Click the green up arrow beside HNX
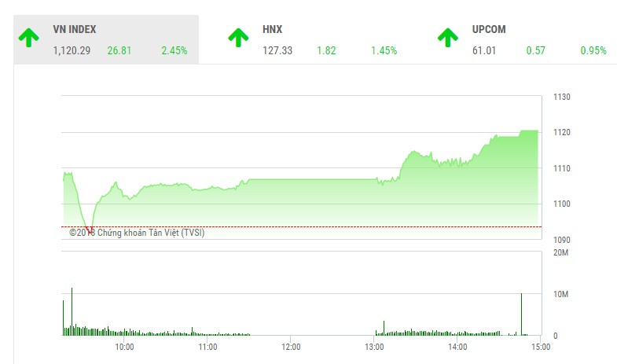This screenshot has height=364, width=617. point(238,37)
